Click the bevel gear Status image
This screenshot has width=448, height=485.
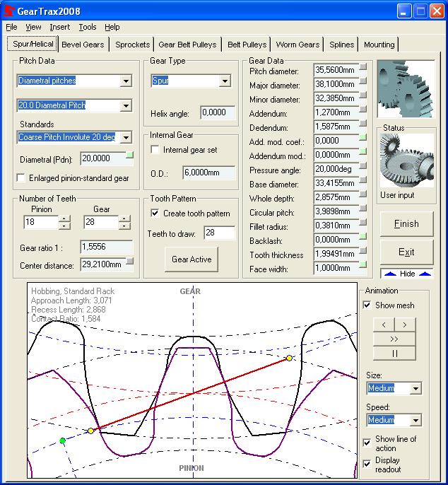[x=406, y=161]
